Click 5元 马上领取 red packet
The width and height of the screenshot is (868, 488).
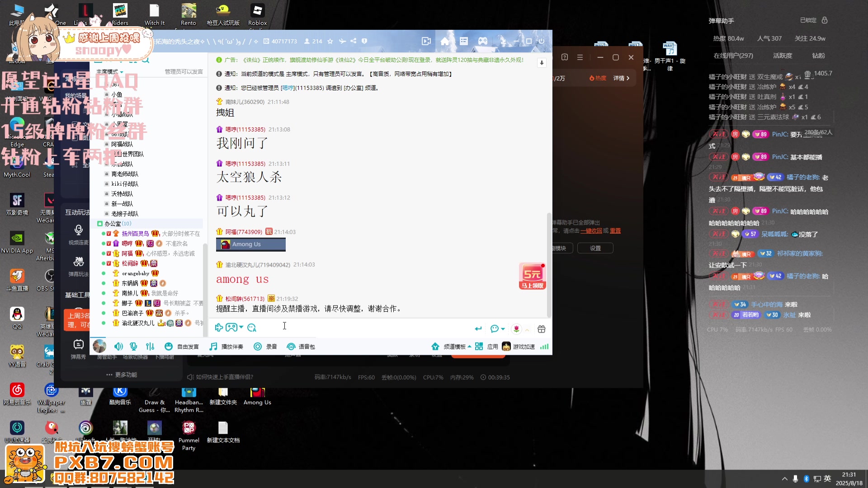coord(533,276)
